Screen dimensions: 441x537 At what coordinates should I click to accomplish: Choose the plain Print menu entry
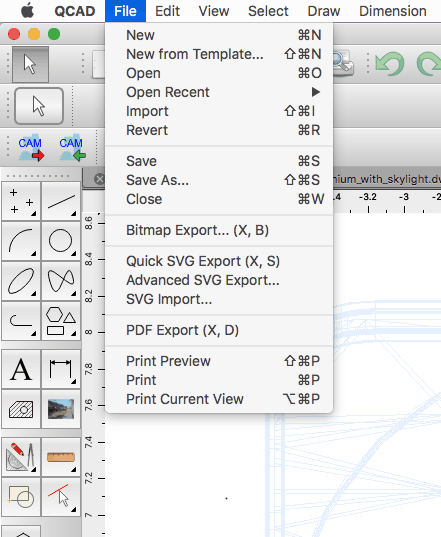[219, 380]
